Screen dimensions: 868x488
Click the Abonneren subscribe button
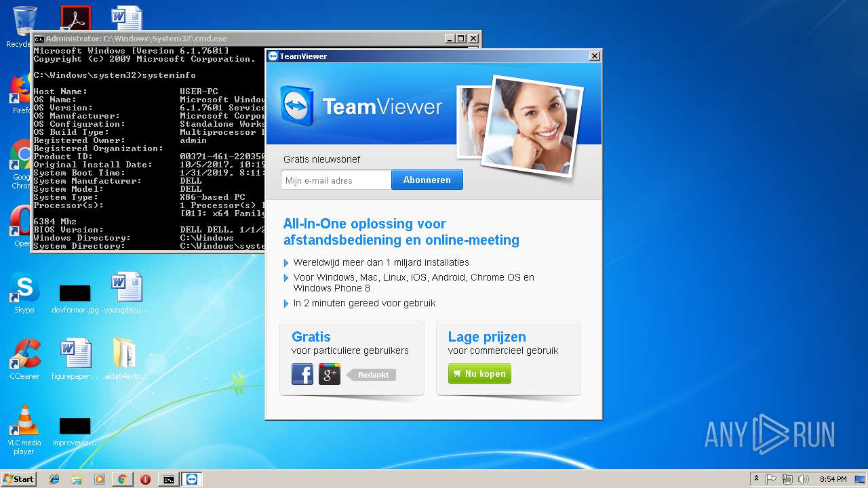click(427, 180)
